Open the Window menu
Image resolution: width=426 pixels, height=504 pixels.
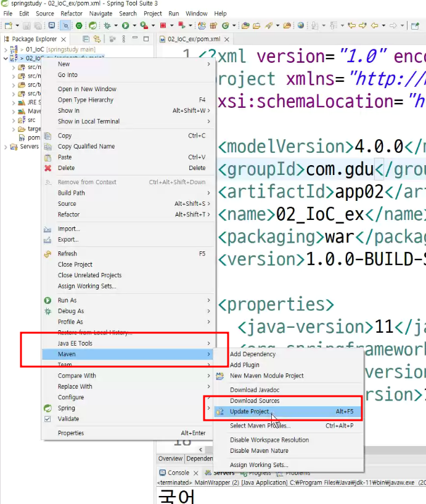click(x=197, y=14)
